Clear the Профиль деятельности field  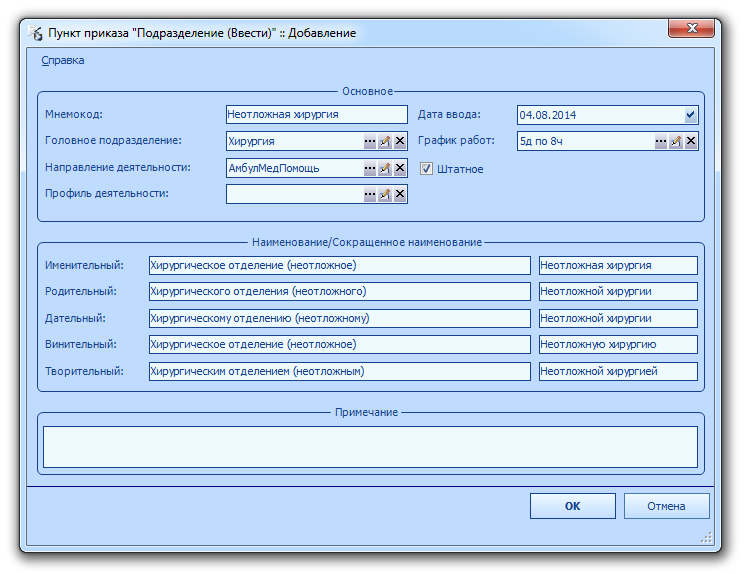click(x=400, y=194)
